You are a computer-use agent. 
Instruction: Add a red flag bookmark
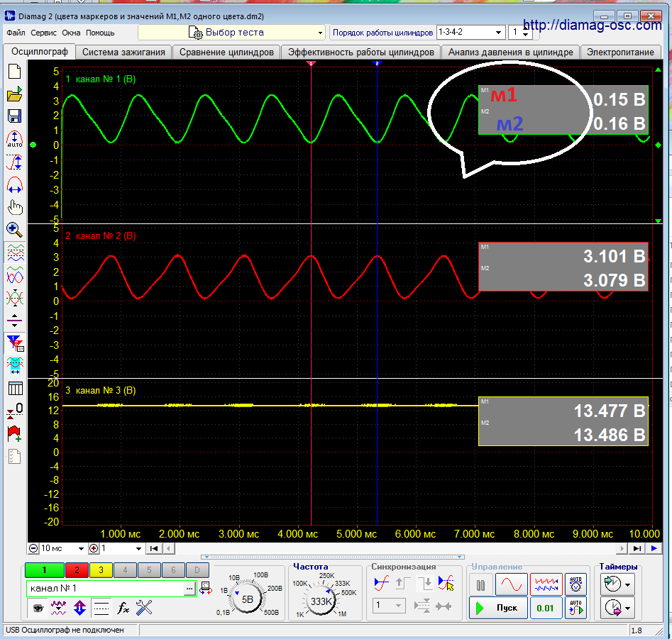pyautogui.click(x=14, y=433)
